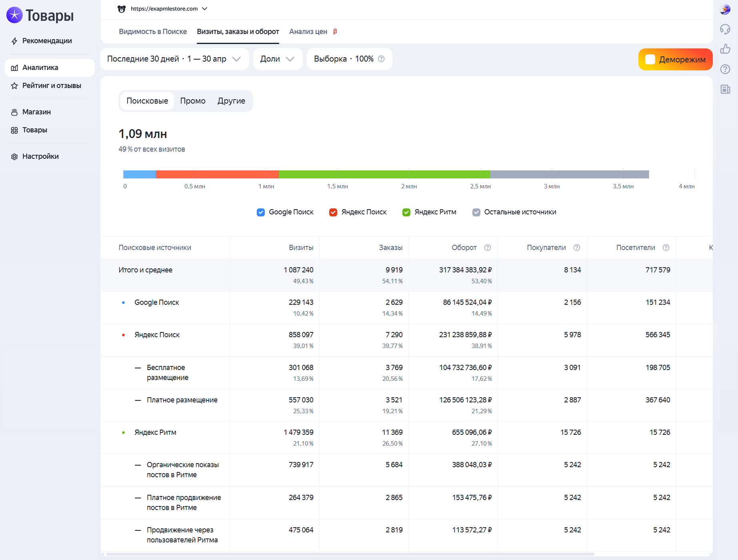738x560 pixels.
Task: Select Продвижение через пользователей Ритма row
Action: (406, 535)
